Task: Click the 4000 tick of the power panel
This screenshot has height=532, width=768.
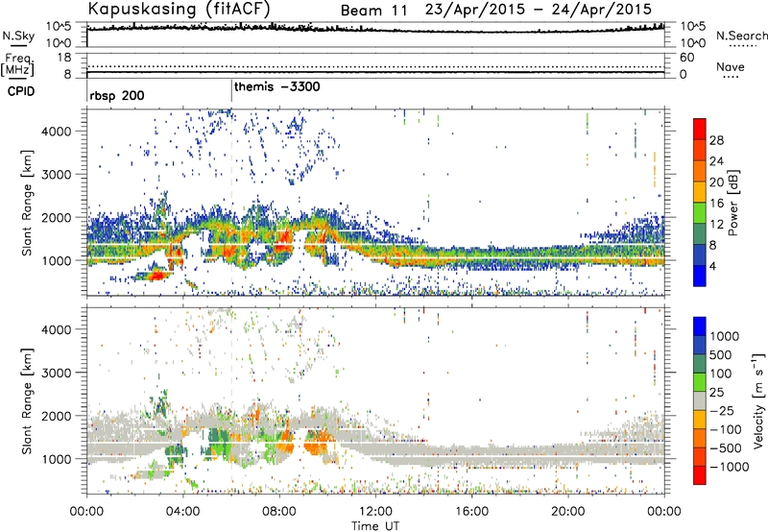Action: click(x=56, y=132)
